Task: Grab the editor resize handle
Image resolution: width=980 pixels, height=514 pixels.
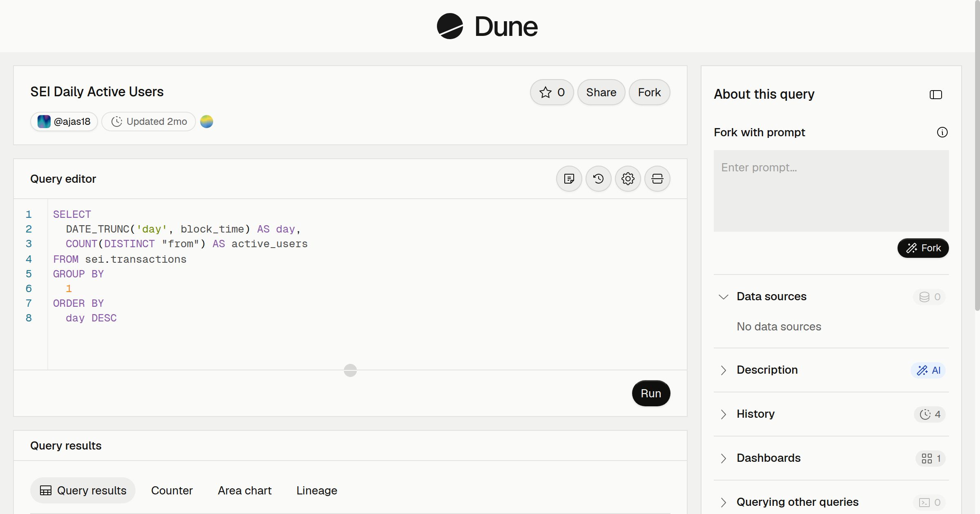Action: click(350, 370)
